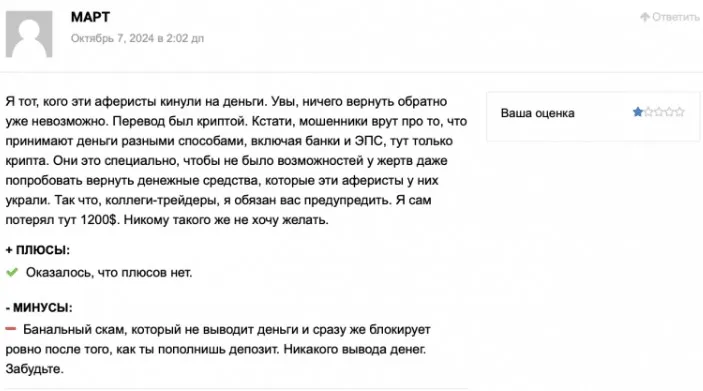The width and height of the screenshot is (703, 391).
Task: Click the green checkmark beside the pros line
Action: click(12, 272)
